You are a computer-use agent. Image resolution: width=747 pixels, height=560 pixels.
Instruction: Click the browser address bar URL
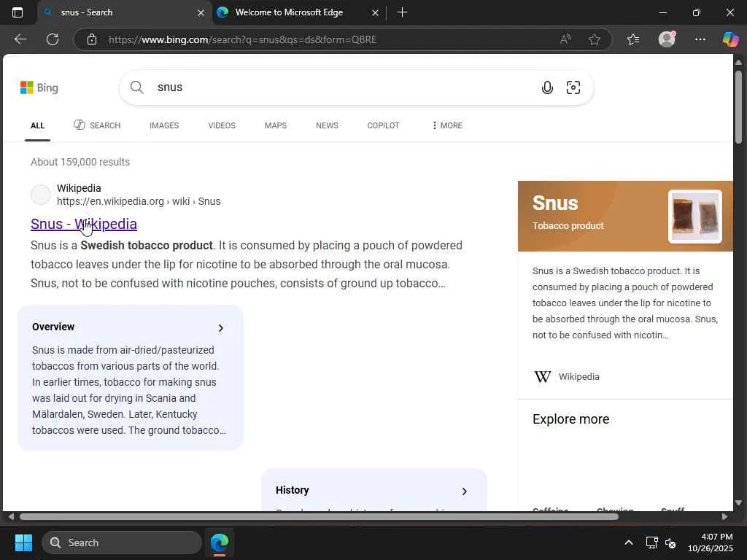tap(242, 39)
